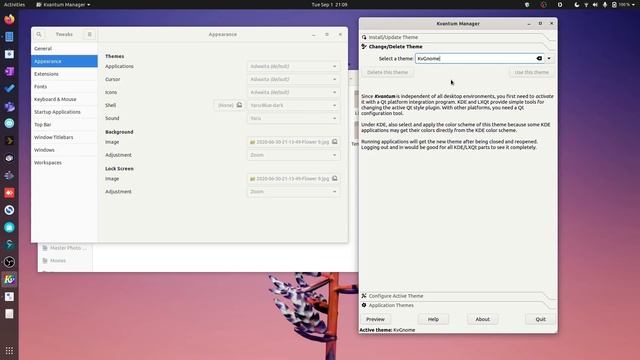Open the Applications theme dropdown
This screenshot has width=640, height=360.
(x=293, y=66)
